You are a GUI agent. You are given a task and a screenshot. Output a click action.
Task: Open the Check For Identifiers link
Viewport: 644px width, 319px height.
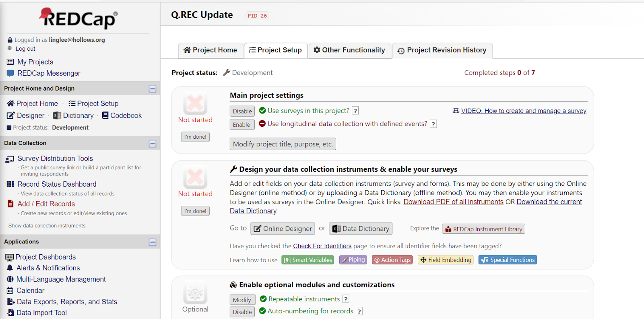322,246
